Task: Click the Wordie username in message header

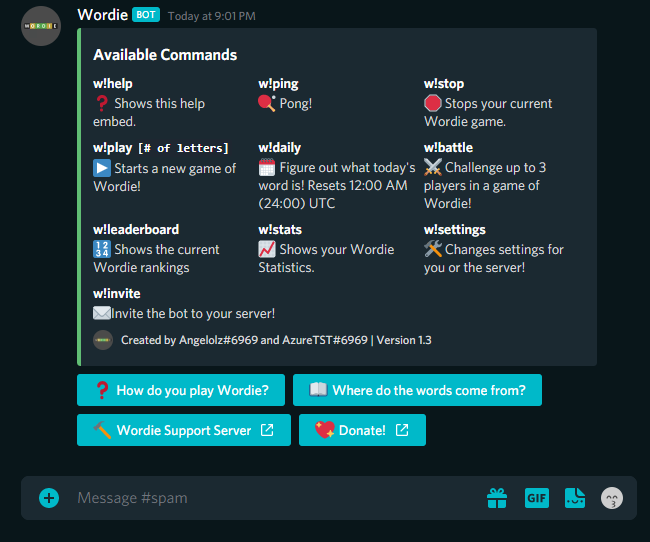Action: (x=102, y=15)
